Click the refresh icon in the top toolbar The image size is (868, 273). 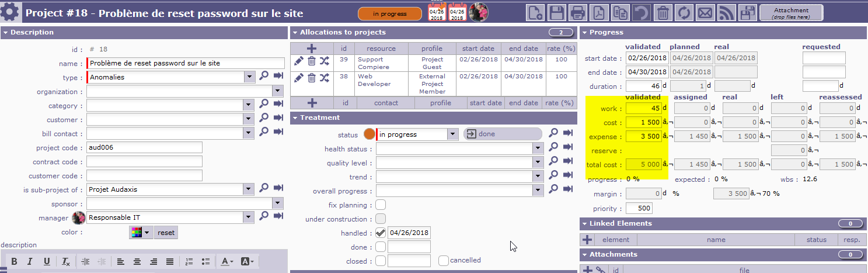pos(684,12)
